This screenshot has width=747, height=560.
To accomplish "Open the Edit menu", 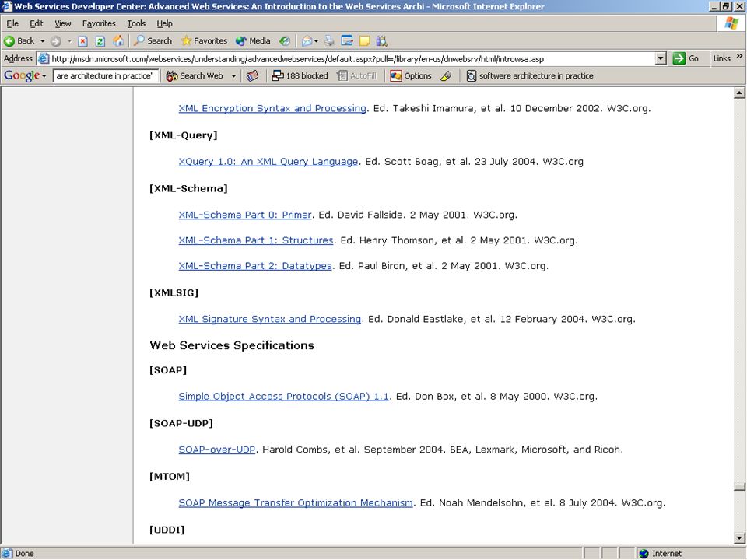I will [37, 23].
